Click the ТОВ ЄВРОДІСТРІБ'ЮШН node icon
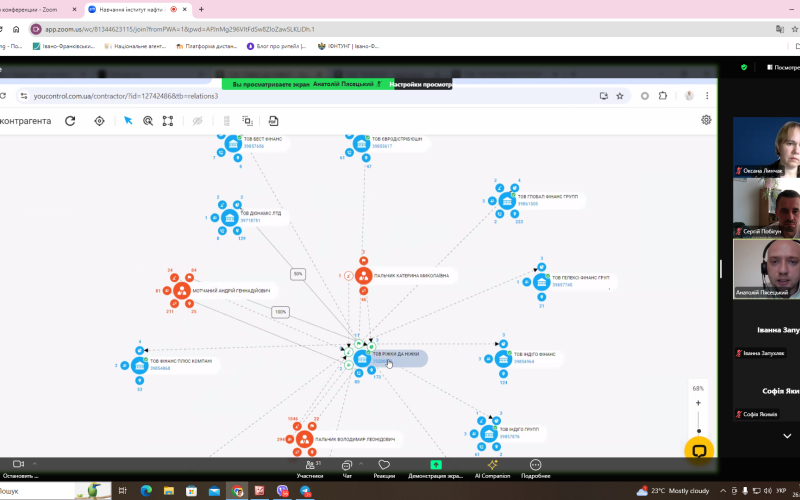 coord(361,143)
